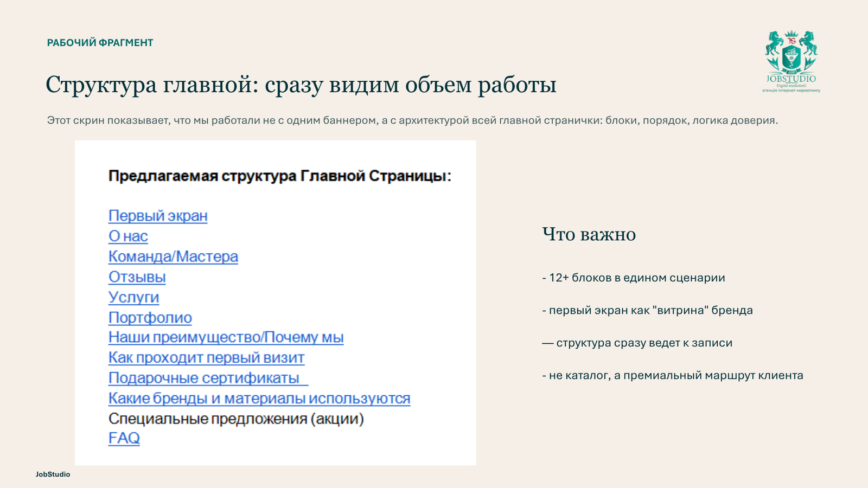Viewport: 868px width, 488px height.
Task: Follow the "Команда/Мастера" link
Action: (x=173, y=256)
